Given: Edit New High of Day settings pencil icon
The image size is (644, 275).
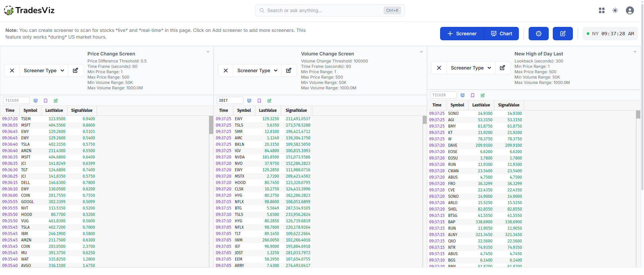Looking at the screenshot, I should pos(502,68).
